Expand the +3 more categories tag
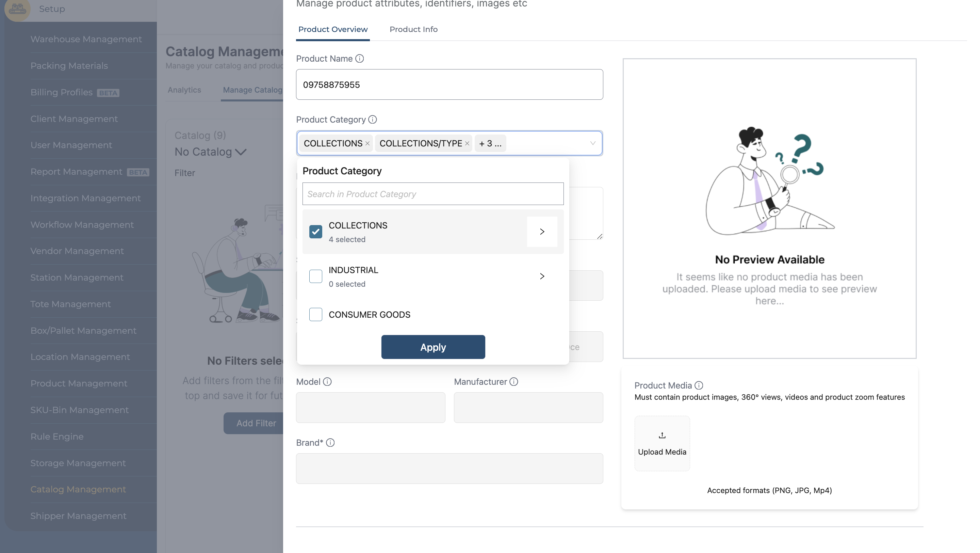The image size is (980, 553). pyautogui.click(x=490, y=143)
